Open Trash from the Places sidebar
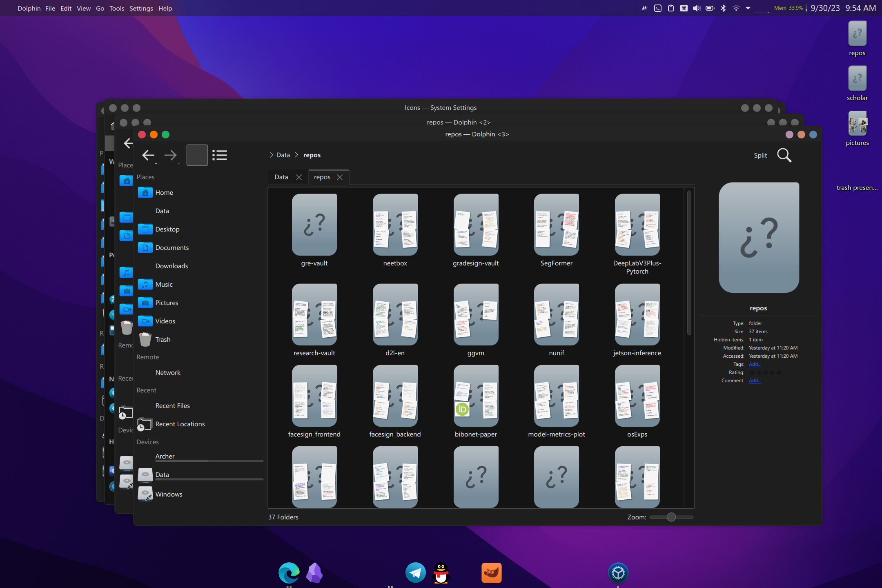Viewport: 882px width, 588px height. click(163, 339)
